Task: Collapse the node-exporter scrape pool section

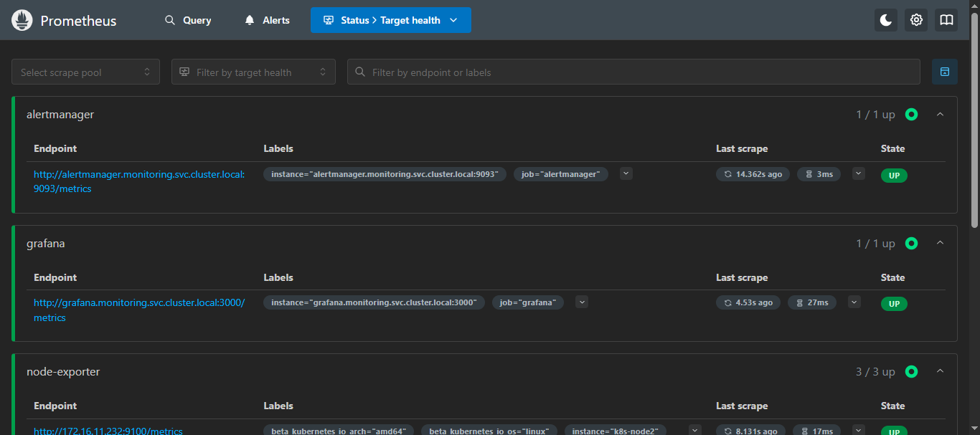Action: [941, 372]
